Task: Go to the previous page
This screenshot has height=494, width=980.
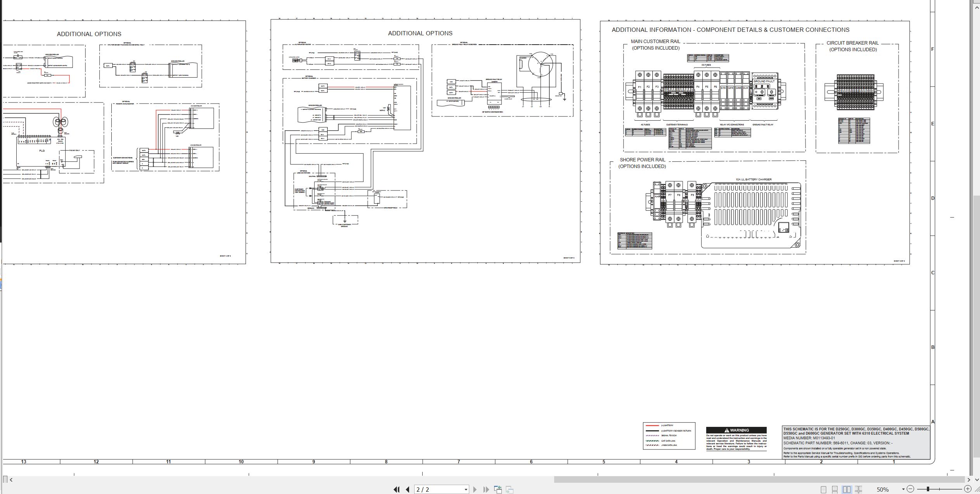Action: click(x=408, y=490)
